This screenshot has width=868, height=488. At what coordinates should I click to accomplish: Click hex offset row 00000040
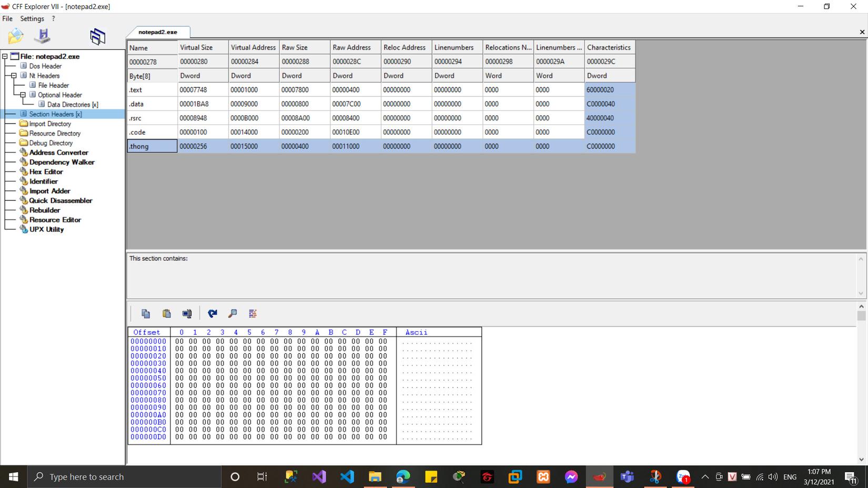point(148,371)
